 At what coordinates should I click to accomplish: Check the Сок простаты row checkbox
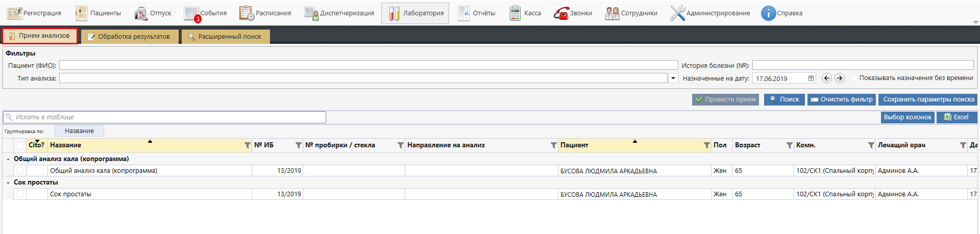click(20, 194)
